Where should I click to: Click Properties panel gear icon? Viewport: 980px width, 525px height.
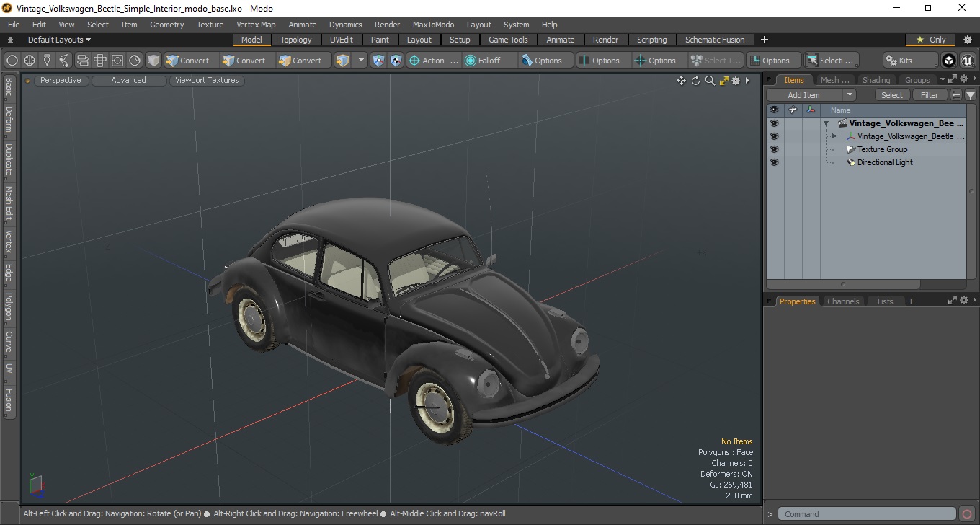[963, 301]
